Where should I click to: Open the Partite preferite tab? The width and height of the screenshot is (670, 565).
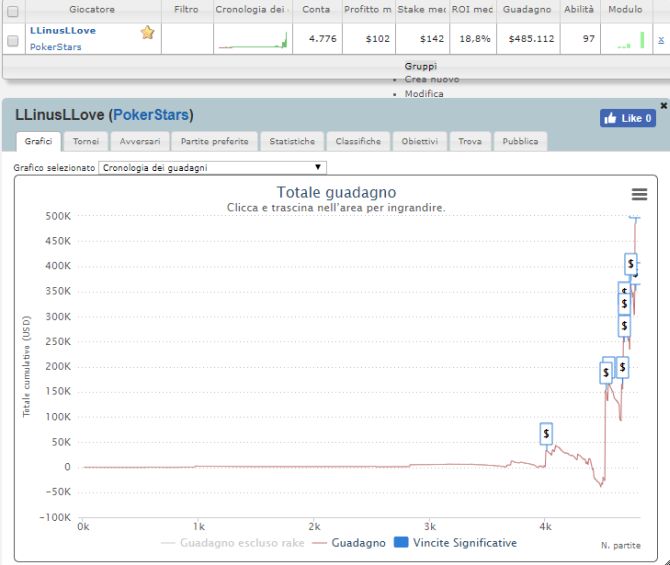point(215,141)
